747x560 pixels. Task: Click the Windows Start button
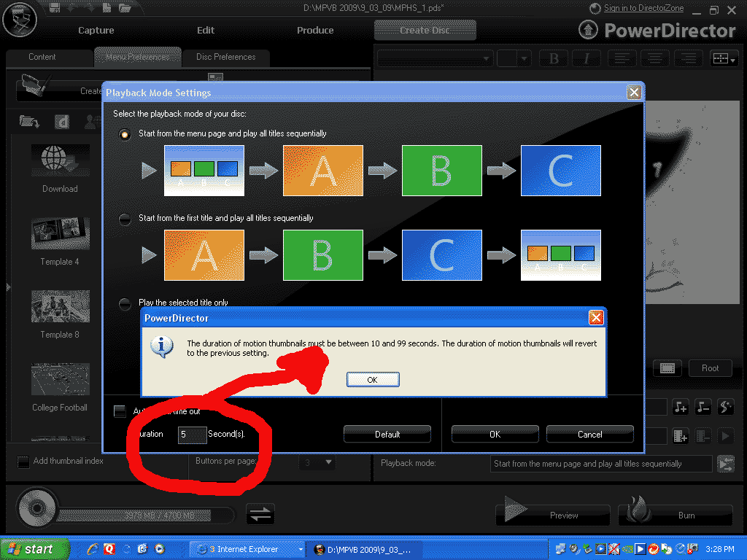[34, 549]
